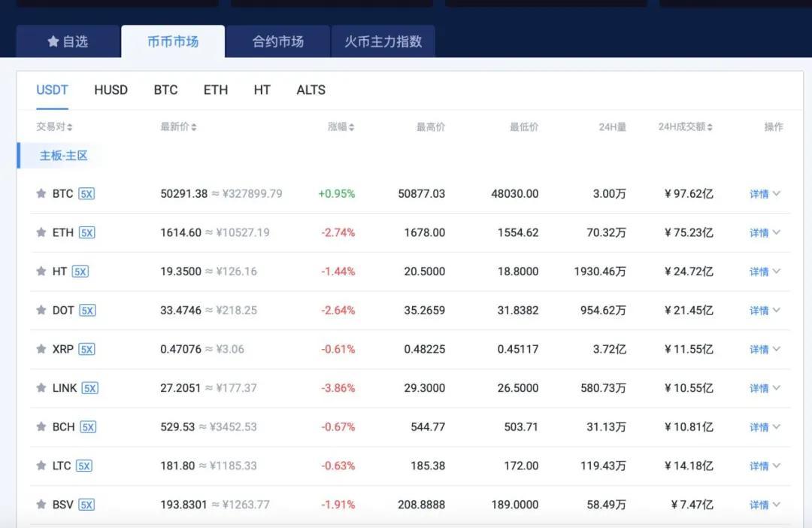Click ETH change value -2.74%
This screenshot has height=528, width=812.
click(x=338, y=232)
